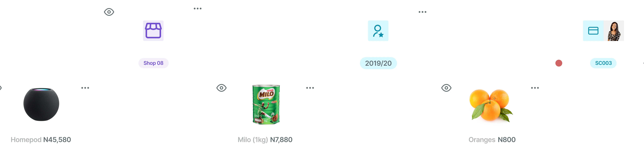Open the Milo tin product image

(x=266, y=104)
